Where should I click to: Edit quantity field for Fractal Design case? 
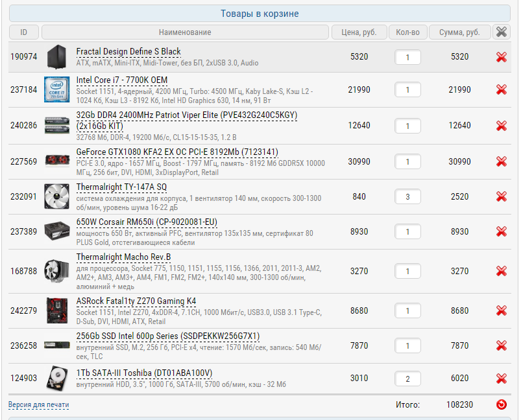tap(407, 58)
